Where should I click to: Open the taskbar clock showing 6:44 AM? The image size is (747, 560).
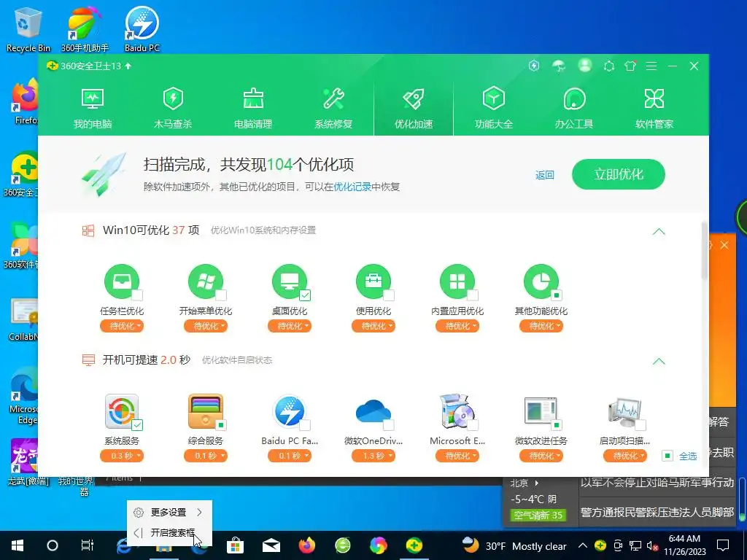(x=684, y=545)
